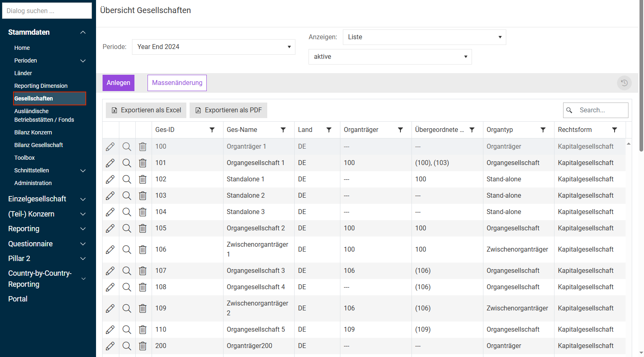644x357 pixels.
Task: Expand the Einzelgesellschaft section
Action: (x=83, y=199)
